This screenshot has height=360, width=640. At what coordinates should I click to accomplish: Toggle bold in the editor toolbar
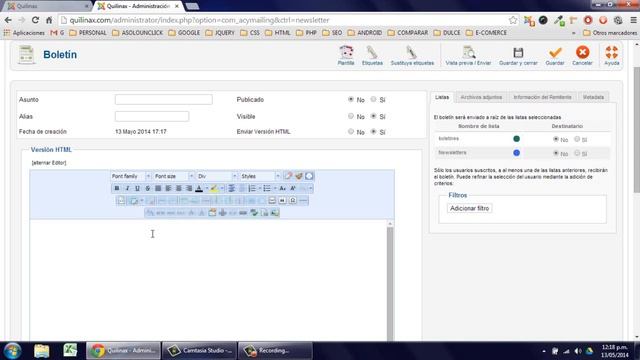[x=117, y=188]
